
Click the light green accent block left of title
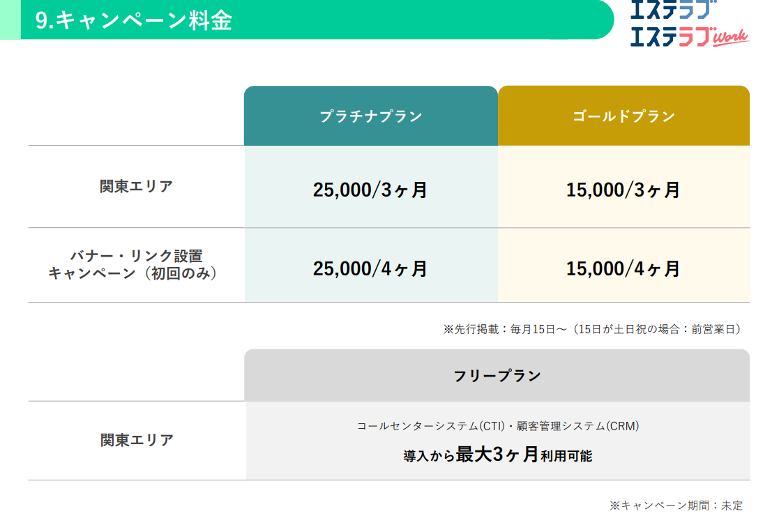[10, 20]
